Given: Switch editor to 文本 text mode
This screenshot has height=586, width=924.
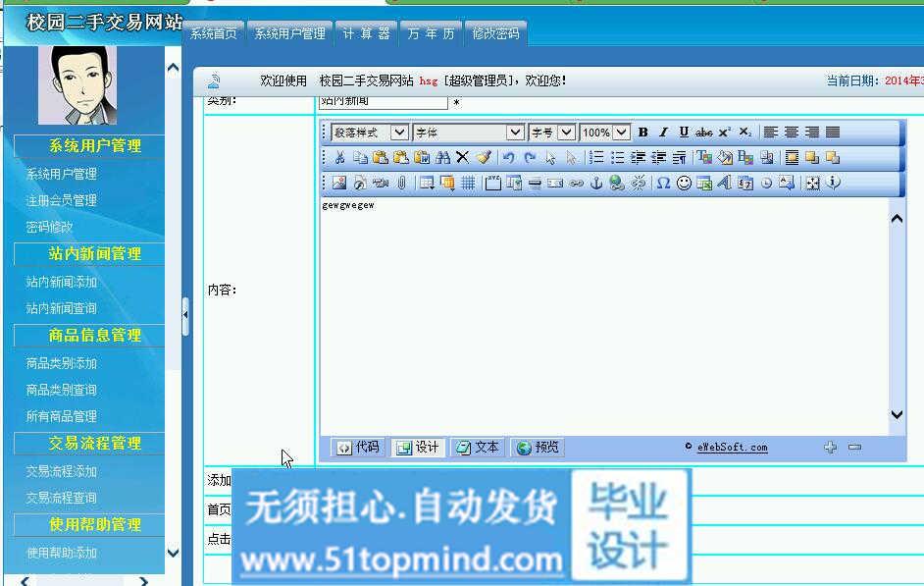Looking at the screenshot, I should (x=478, y=448).
